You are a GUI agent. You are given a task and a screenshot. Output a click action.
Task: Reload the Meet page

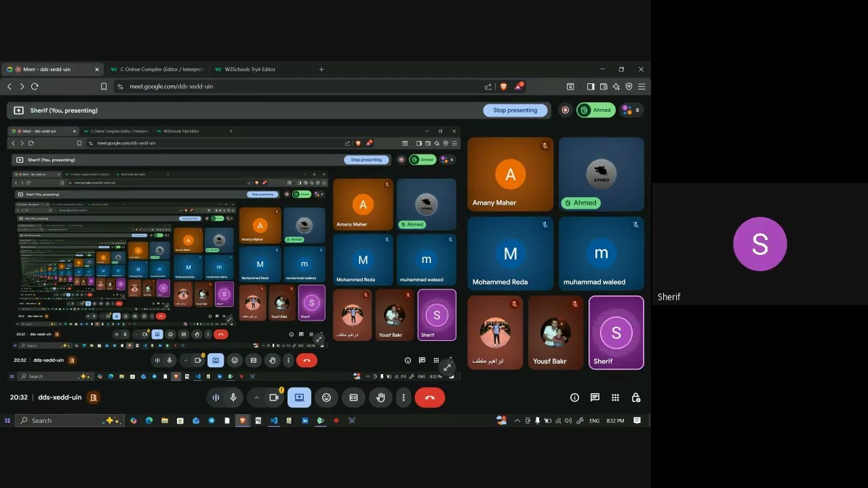click(35, 87)
